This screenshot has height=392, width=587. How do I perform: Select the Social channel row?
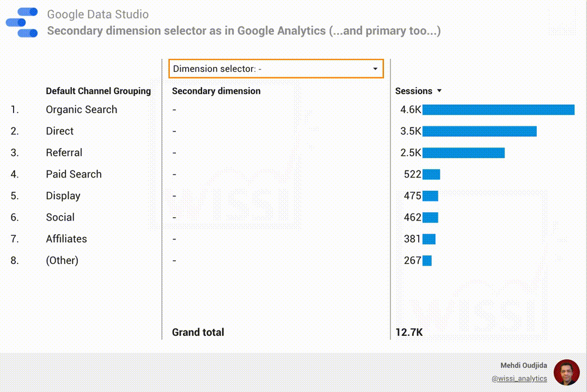[60, 217]
